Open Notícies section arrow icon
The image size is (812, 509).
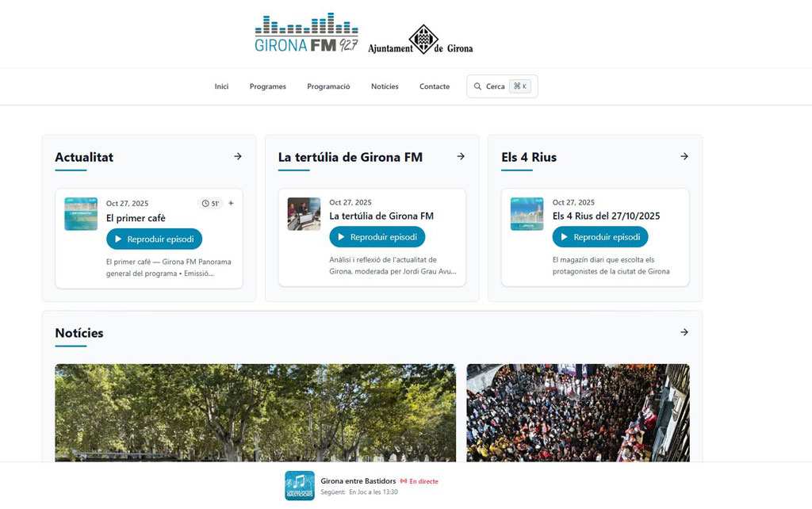(x=684, y=332)
